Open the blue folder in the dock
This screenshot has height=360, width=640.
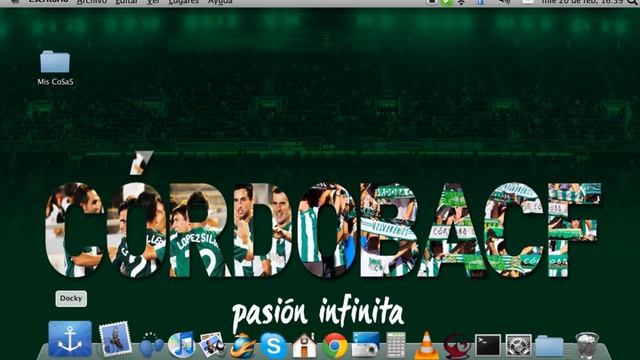point(549,346)
